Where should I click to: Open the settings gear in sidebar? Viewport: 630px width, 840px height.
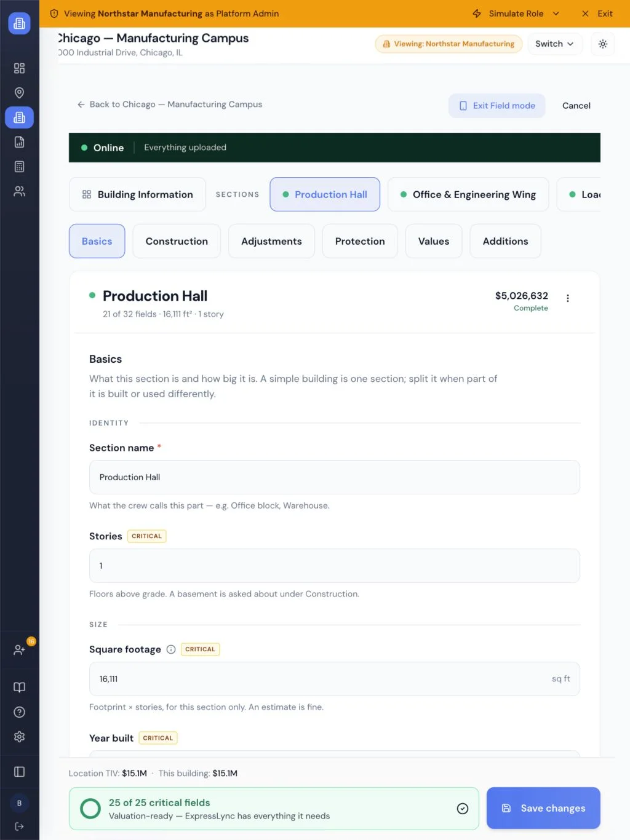coord(19,737)
